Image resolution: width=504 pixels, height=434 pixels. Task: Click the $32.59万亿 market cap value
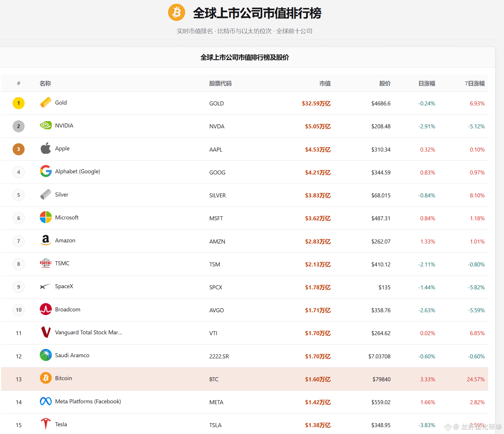pos(316,103)
